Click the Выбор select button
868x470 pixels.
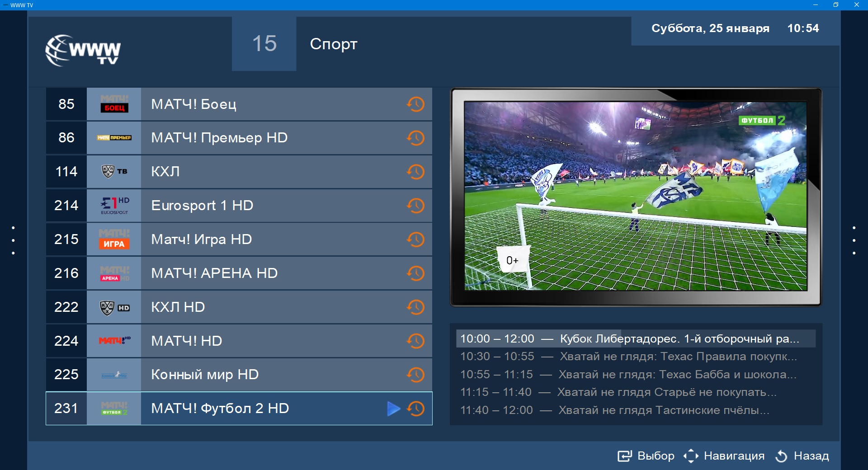(646, 456)
